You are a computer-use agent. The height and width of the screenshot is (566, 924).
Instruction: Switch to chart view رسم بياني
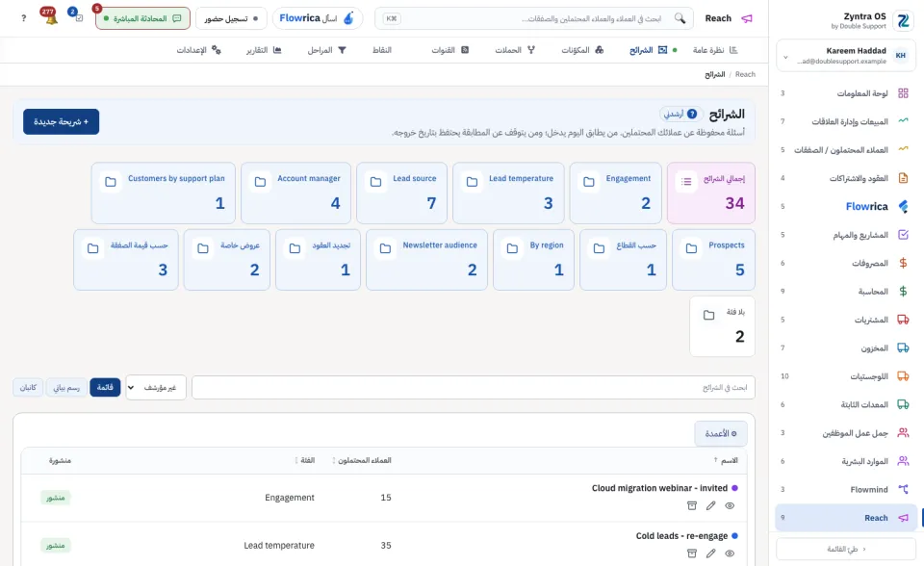click(x=66, y=387)
